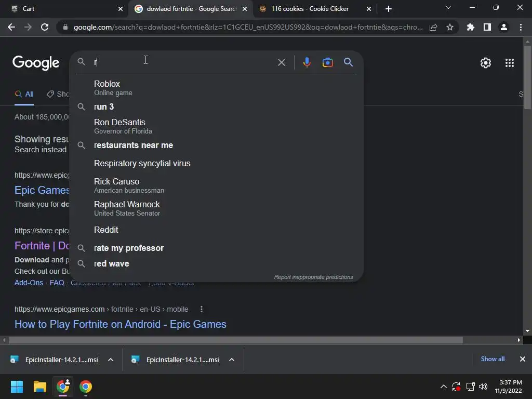
Task: Open three-dot options for the epicgames mobile result
Action: 202,309
